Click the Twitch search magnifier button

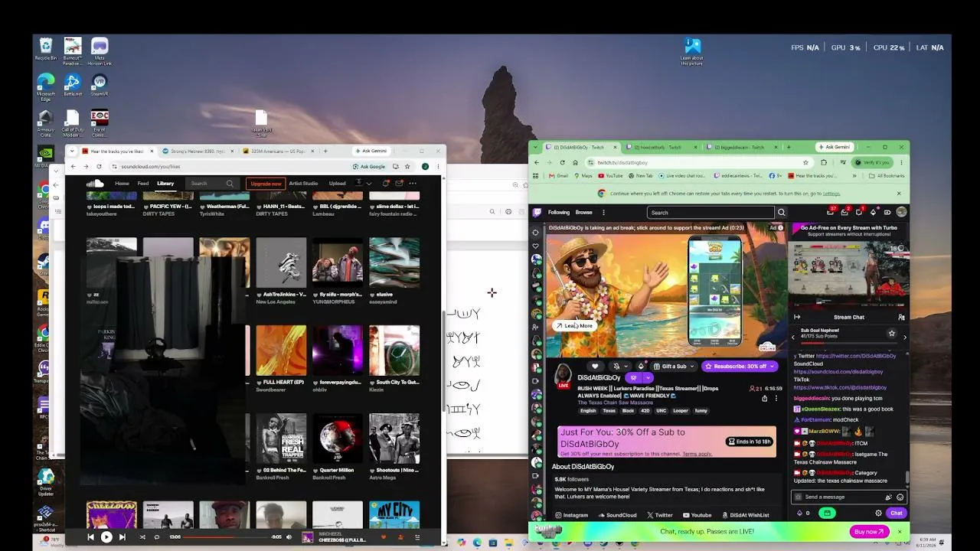782,212
